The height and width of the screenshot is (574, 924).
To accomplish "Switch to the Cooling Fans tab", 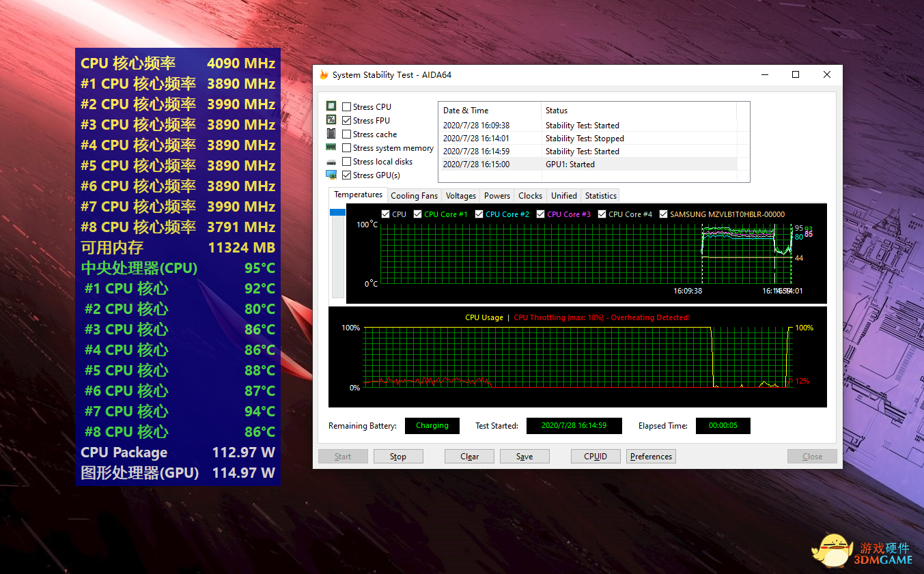I will [x=414, y=196].
